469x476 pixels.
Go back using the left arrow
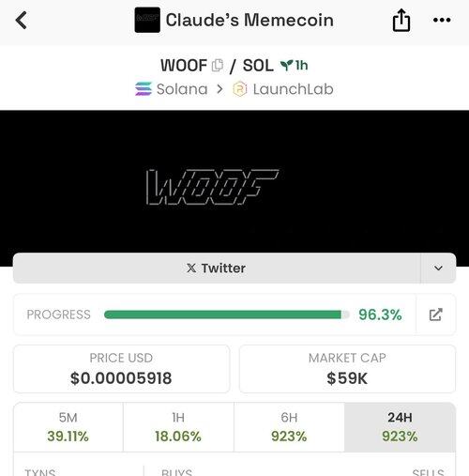pyautogui.click(x=22, y=21)
